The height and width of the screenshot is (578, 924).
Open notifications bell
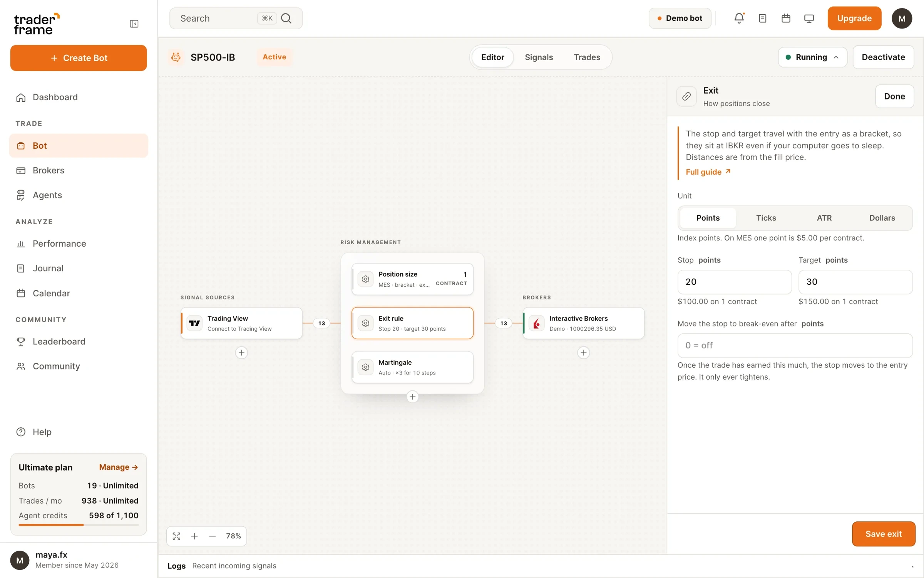(x=739, y=18)
